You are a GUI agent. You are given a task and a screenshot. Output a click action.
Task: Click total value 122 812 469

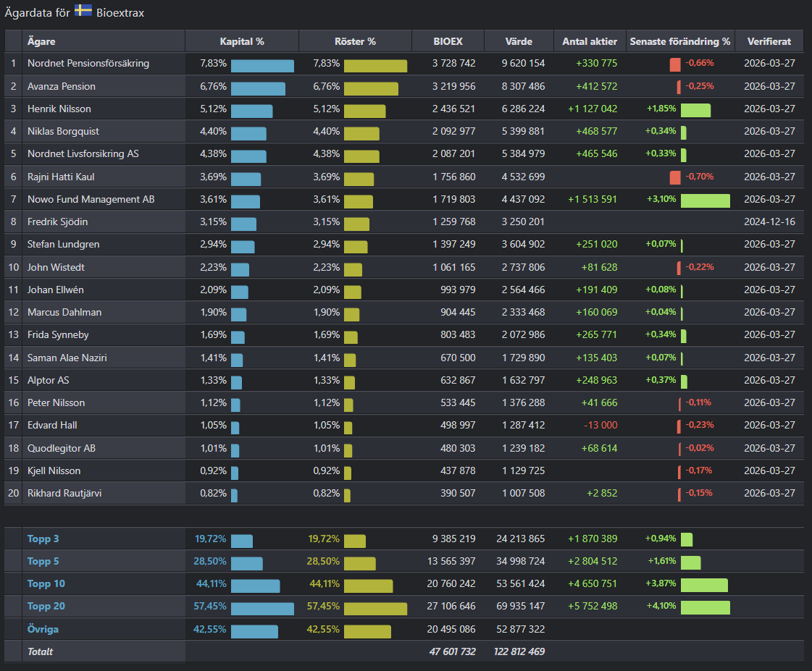(x=519, y=652)
